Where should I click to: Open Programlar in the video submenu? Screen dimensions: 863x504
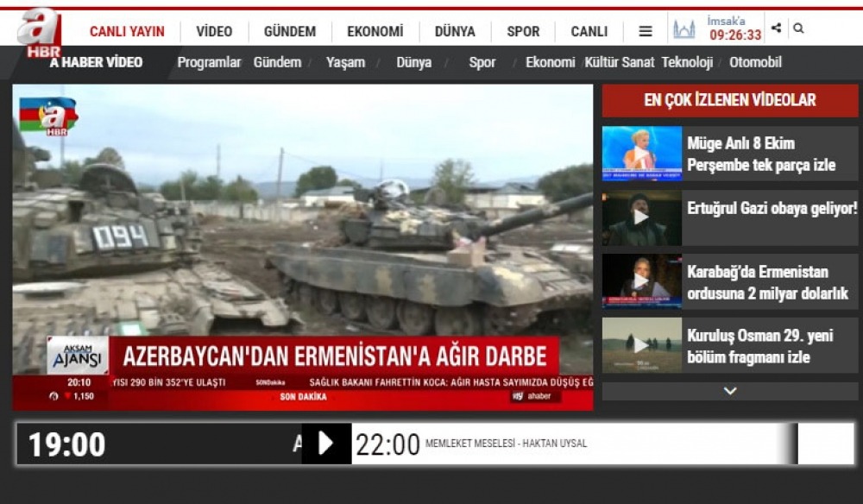click(209, 62)
